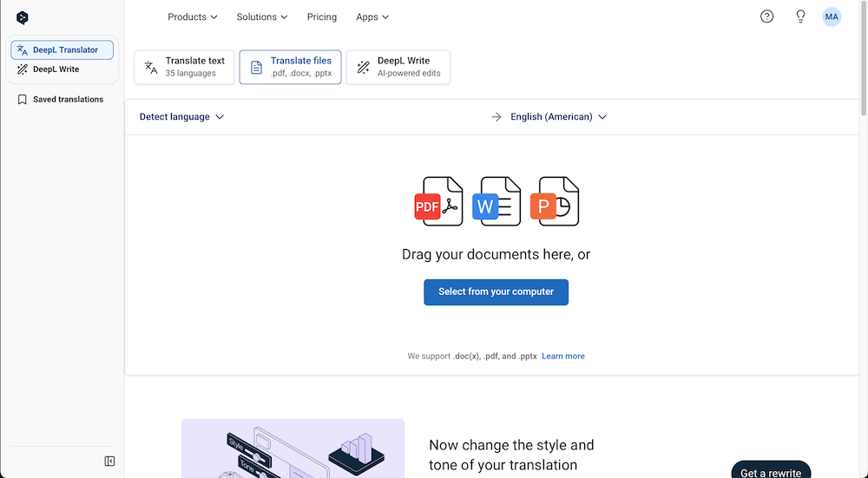Click the Saved translations bookmark icon
The image size is (868, 478).
(23, 100)
